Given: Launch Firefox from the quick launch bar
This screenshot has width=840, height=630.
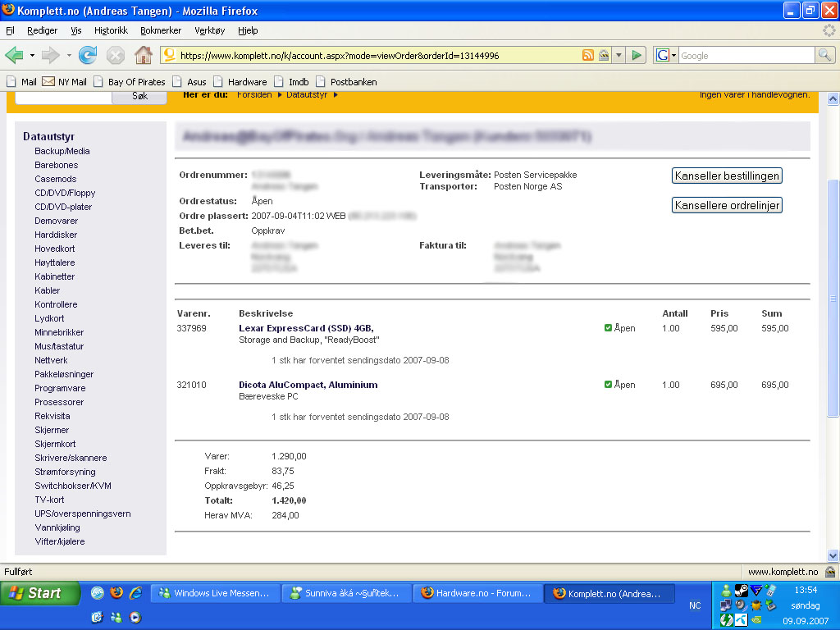Looking at the screenshot, I should coord(116,593).
